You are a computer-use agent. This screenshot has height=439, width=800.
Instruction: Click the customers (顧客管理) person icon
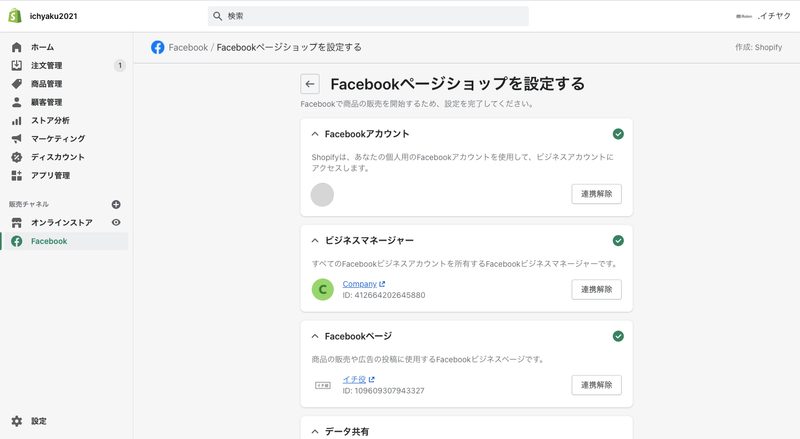coord(16,102)
